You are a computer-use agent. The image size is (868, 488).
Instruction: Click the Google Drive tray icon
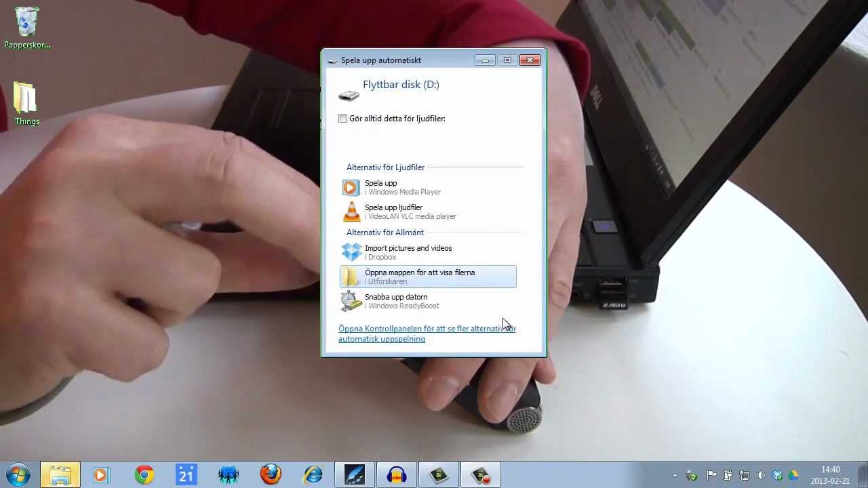click(793, 475)
